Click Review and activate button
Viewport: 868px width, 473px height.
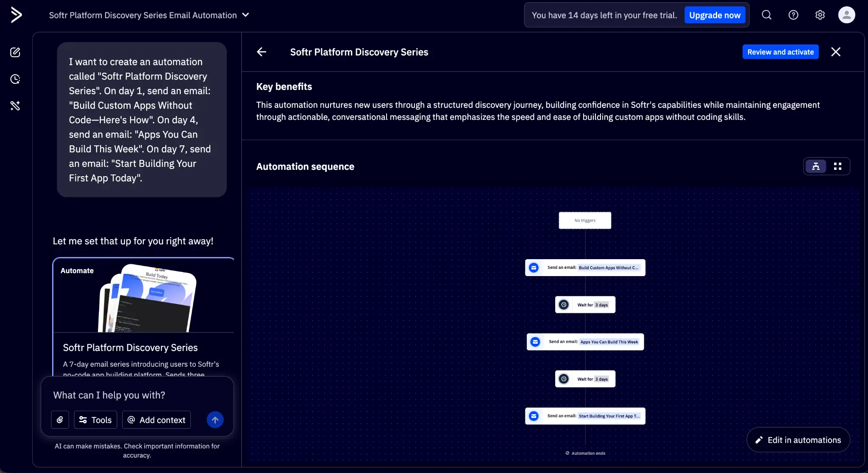coord(780,52)
